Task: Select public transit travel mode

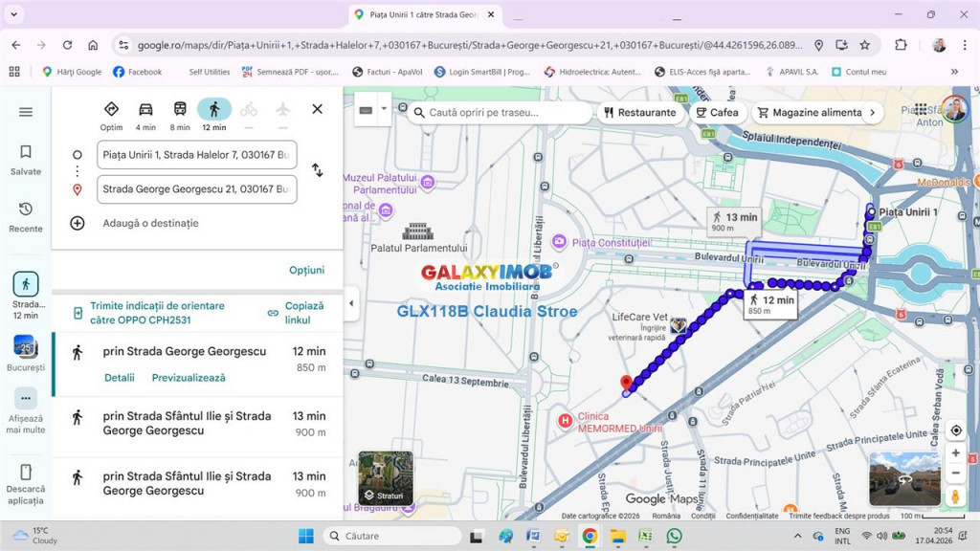Action: [x=180, y=110]
